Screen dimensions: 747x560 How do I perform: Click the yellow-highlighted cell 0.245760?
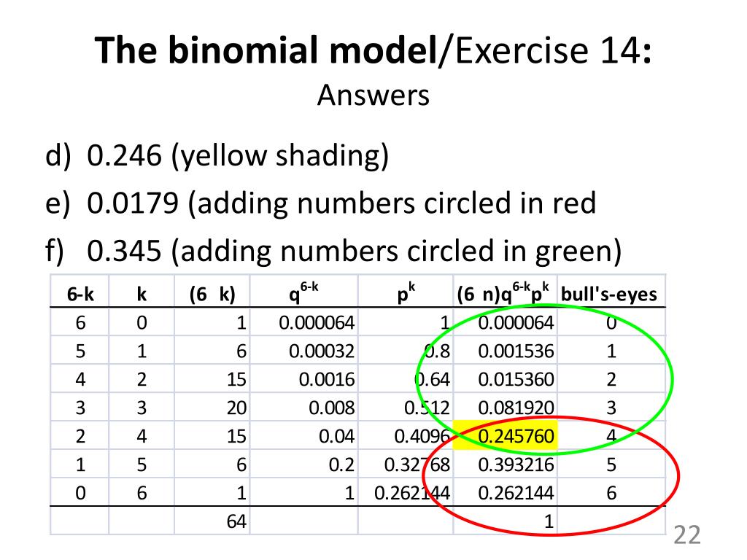click(x=505, y=436)
